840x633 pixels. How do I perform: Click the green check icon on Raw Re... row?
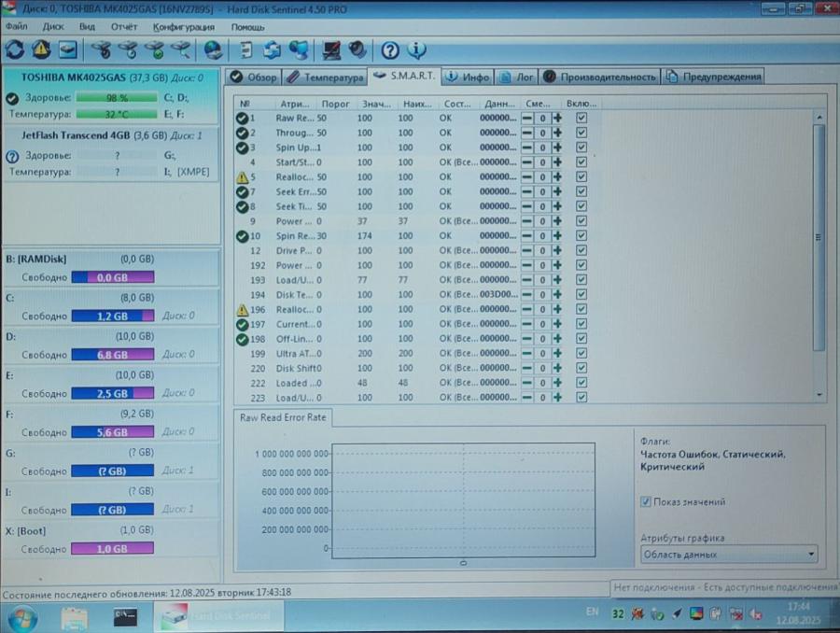(242, 118)
